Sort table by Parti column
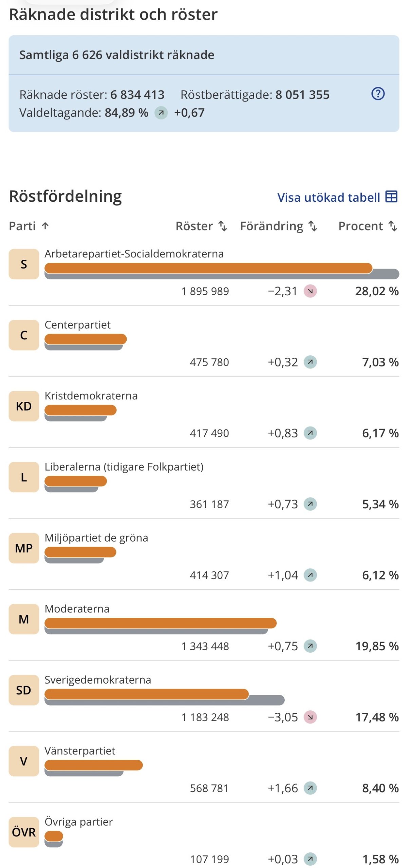This screenshot has width=410, height=868. pyautogui.click(x=29, y=226)
